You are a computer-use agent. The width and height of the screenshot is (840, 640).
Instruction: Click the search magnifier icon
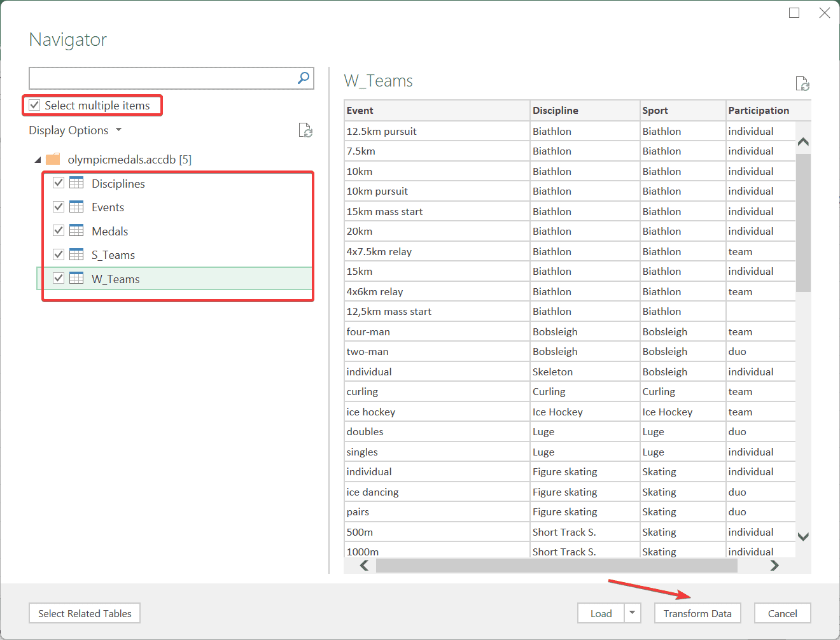(x=304, y=78)
